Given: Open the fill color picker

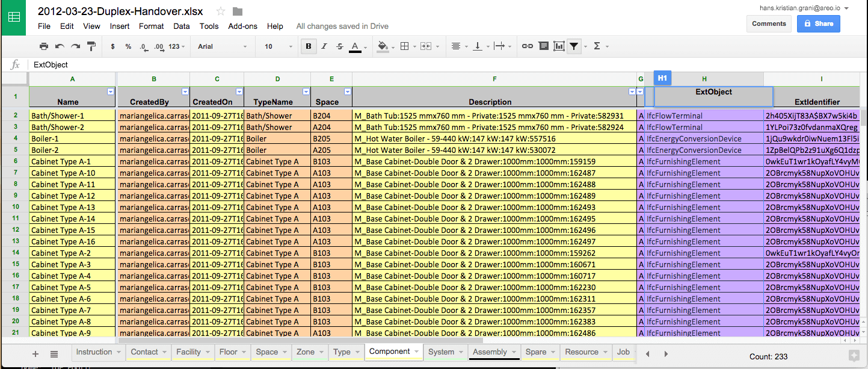Looking at the screenshot, I should click(x=383, y=46).
